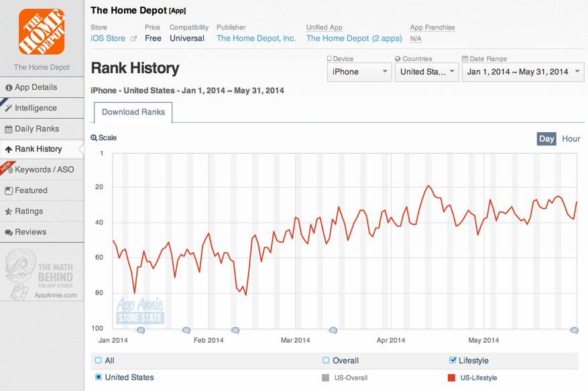Switch chart to Hour view
This screenshot has height=391, width=588.
(x=571, y=139)
